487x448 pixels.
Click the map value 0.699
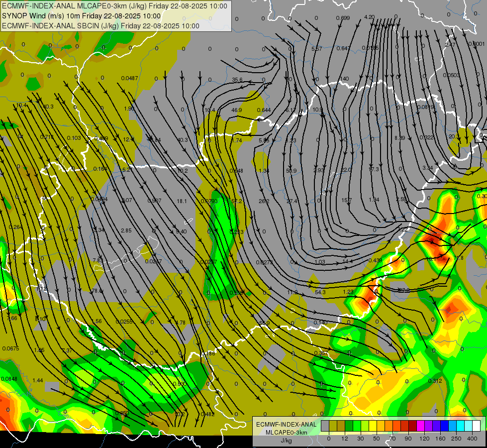(x=343, y=18)
